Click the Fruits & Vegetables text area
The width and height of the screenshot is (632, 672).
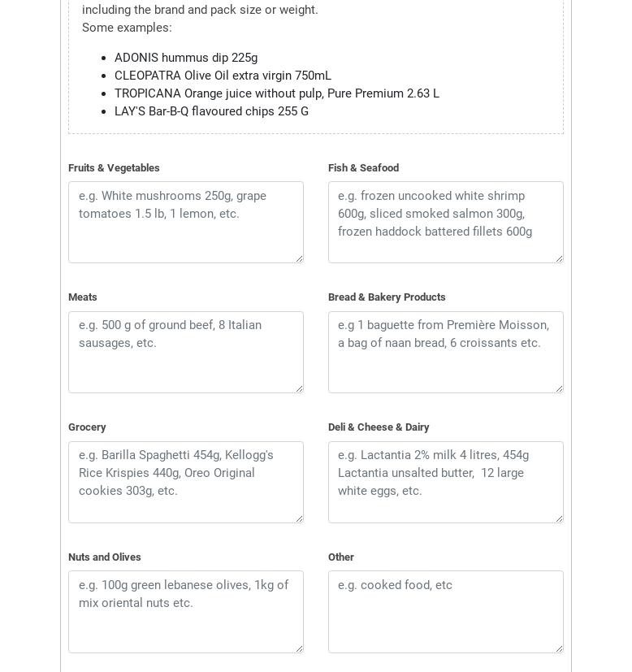(x=185, y=222)
